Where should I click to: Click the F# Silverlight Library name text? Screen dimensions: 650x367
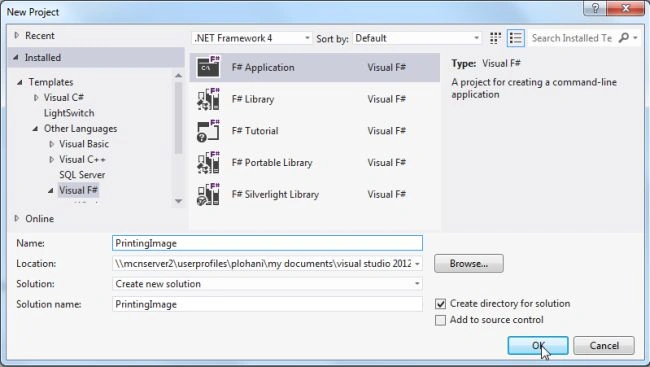pos(275,194)
